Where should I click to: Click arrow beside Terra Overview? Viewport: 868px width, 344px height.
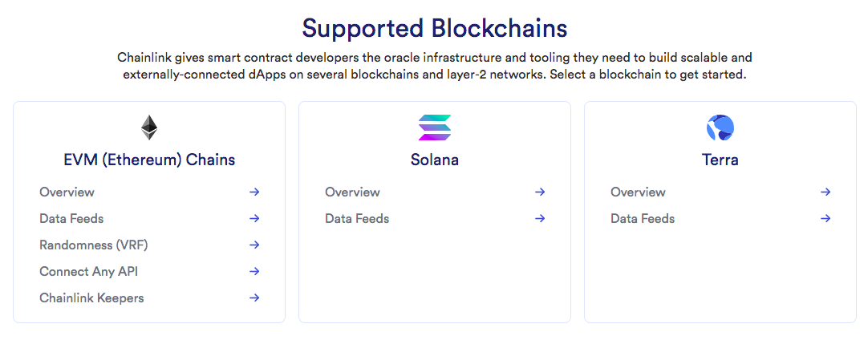[x=825, y=192]
